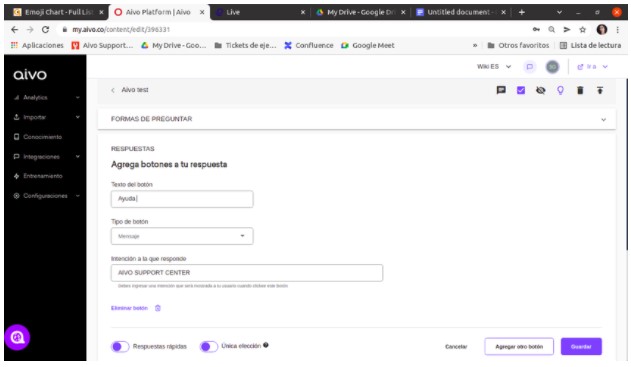Go back using arrow beside Aivo test
Image resolution: width=631 pixels, height=367 pixels.
(113, 90)
